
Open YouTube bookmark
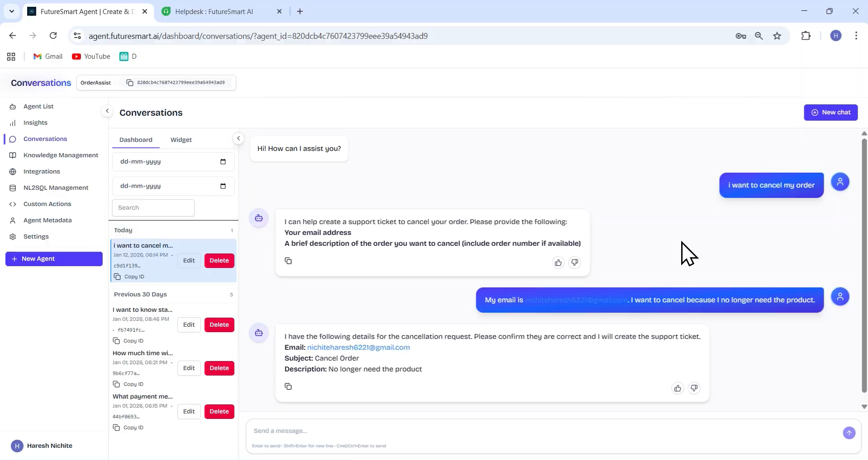tap(91, 56)
